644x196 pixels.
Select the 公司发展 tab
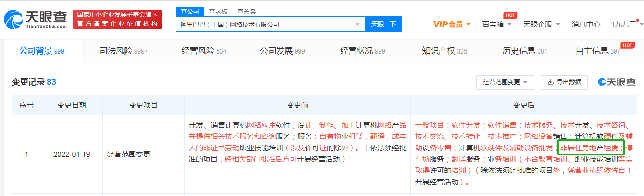point(284,51)
